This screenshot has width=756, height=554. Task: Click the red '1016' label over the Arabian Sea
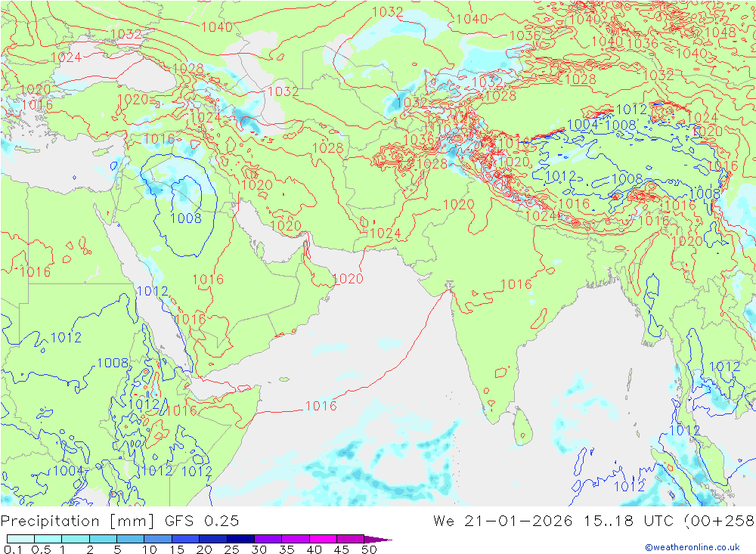(x=321, y=406)
